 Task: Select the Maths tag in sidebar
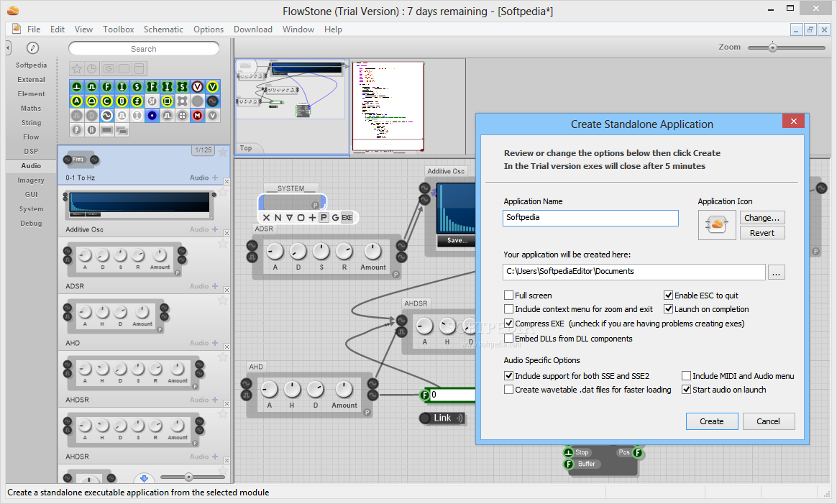(x=31, y=108)
